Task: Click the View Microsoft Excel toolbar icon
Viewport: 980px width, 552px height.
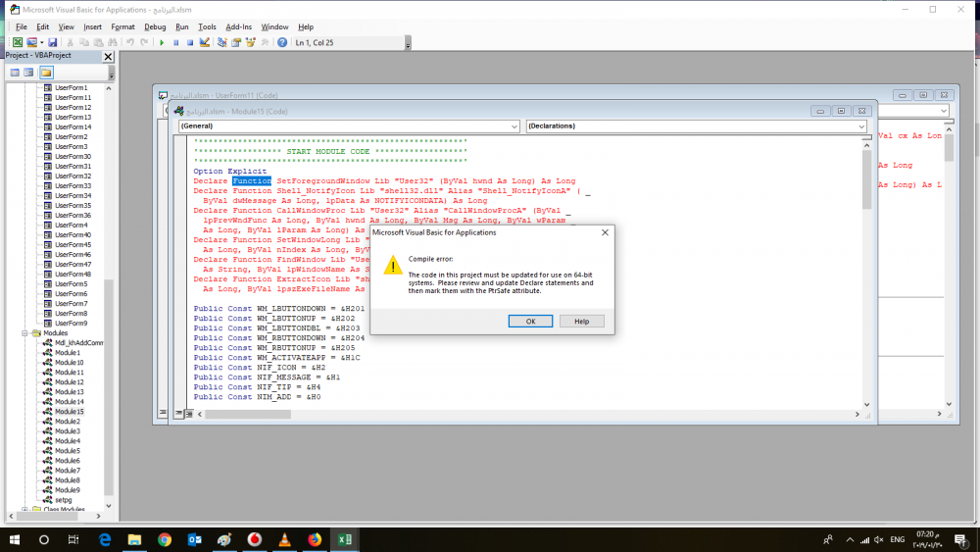Action: tap(18, 42)
